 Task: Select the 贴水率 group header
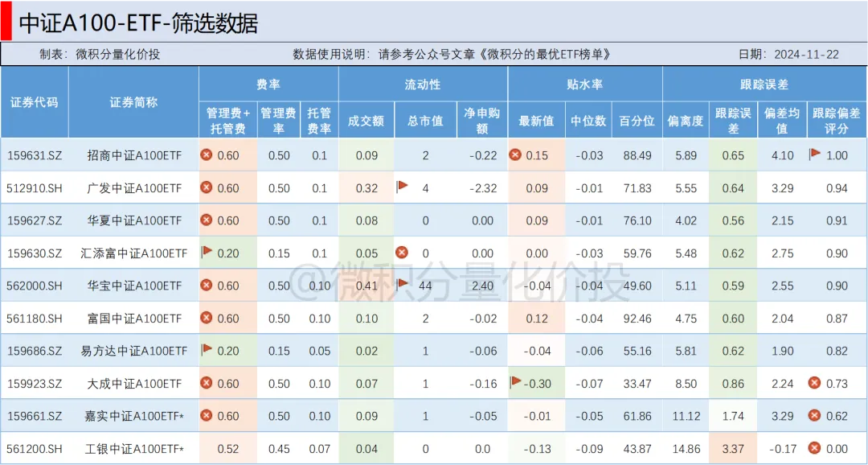pyautogui.click(x=584, y=84)
